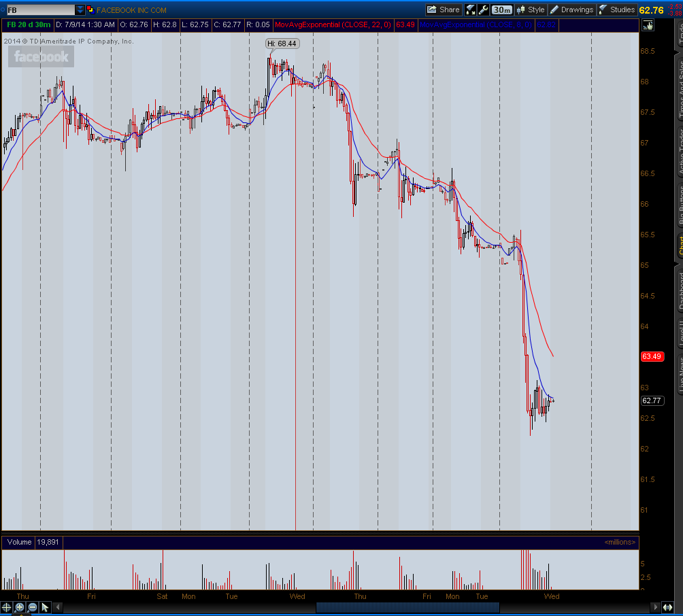Click the 'FACEBOOK INC COM' title
This screenshot has height=616, width=683.
[x=131, y=10]
